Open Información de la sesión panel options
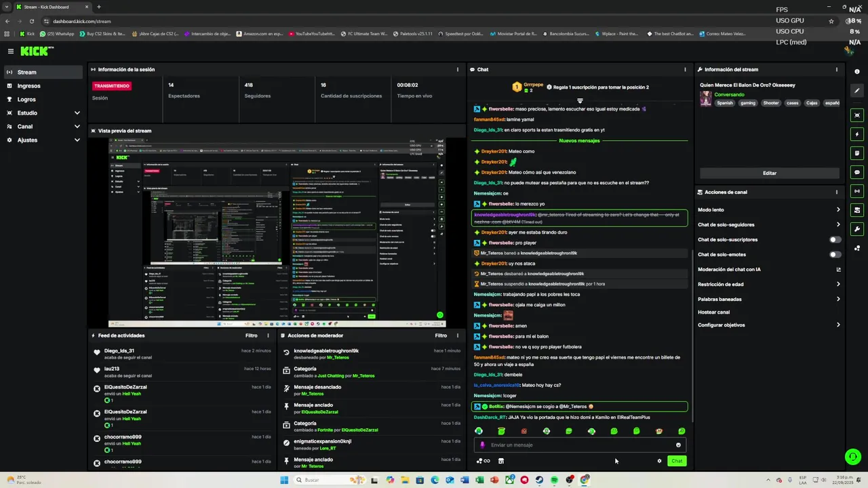The width and height of the screenshot is (868, 488). coord(458,69)
